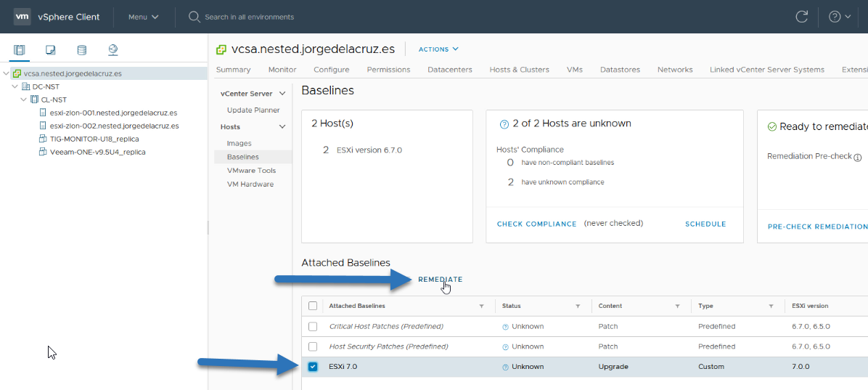Click the panel collapse handle divider

coord(208,227)
